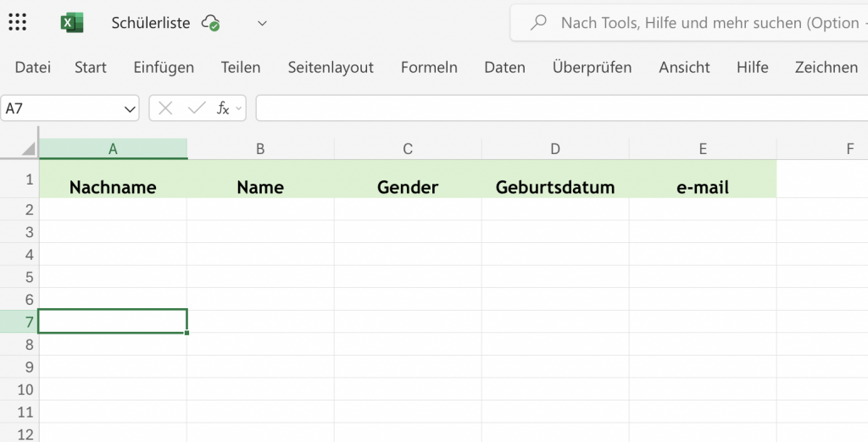
Task: Open the name box dropdown arrow
Action: tap(130, 108)
